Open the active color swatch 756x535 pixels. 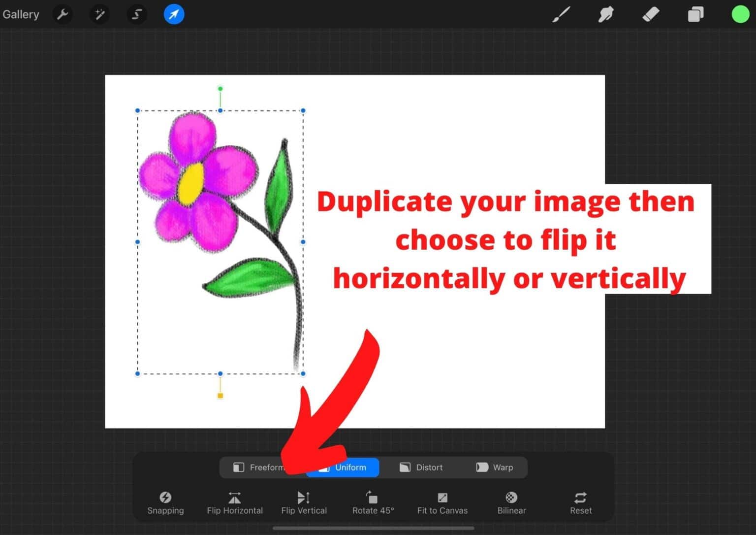pos(740,14)
